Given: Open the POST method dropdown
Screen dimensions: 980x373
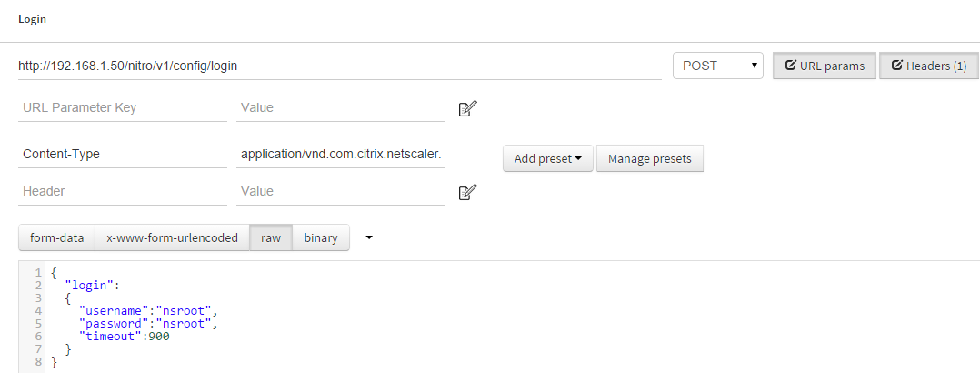Looking at the screenshot, I should 717,66.
